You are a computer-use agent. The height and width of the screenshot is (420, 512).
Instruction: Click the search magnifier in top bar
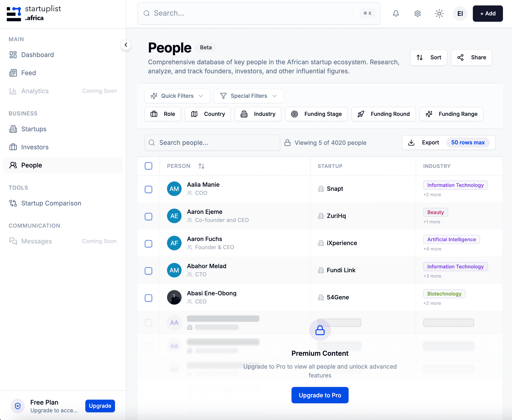[x=146, y=13]
